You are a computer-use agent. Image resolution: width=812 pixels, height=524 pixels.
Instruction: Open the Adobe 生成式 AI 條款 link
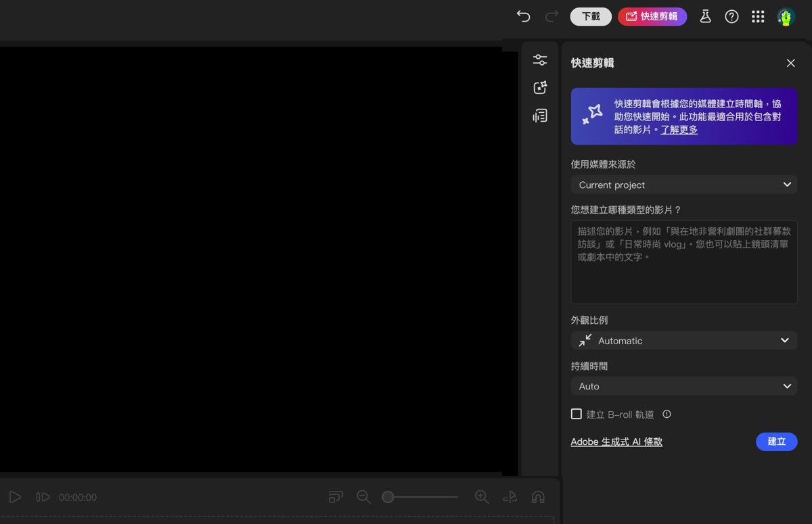point(616,442)
